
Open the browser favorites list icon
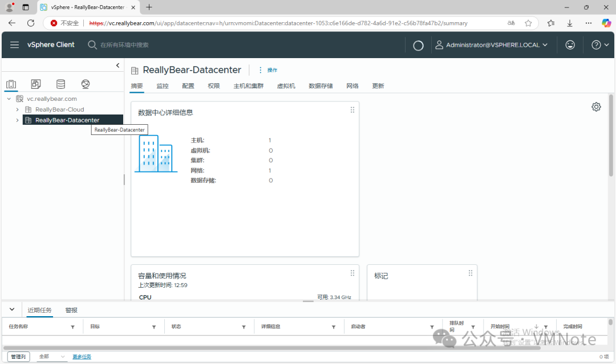click(x=551, y=23)
